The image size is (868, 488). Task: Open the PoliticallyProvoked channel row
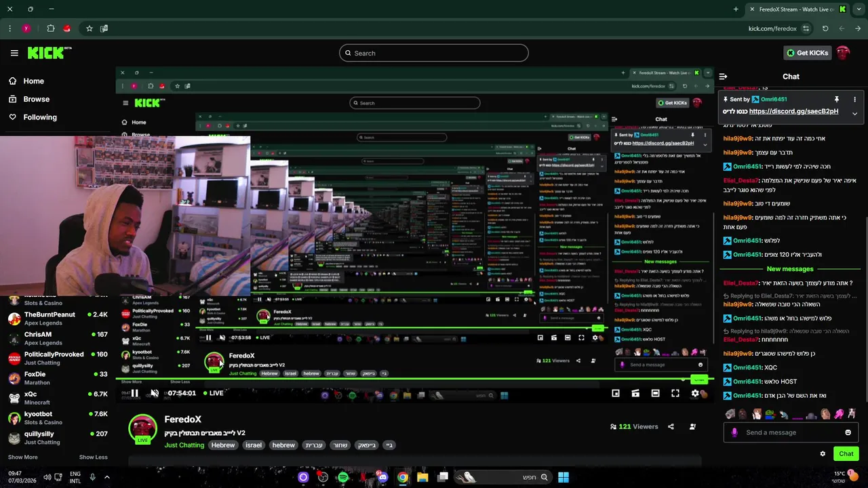pyautogui.click(x=57, y=358)
